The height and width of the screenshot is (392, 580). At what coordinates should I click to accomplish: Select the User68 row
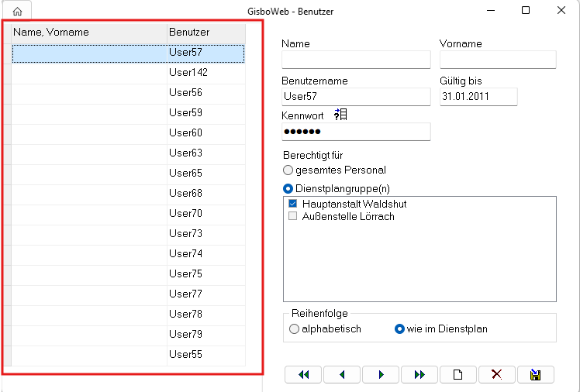point(129,194)
